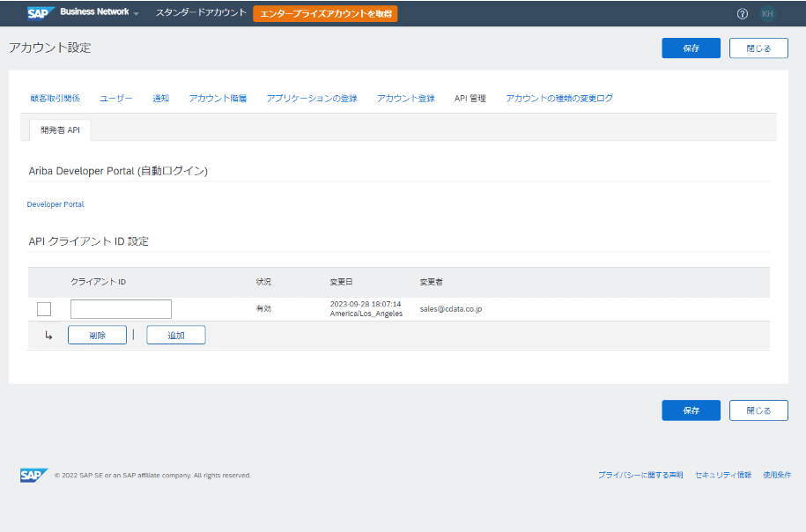Image resolution: width=806 pixels, height=532 pixels.
Task: Click the 追加 button
Action: (176, 335)
